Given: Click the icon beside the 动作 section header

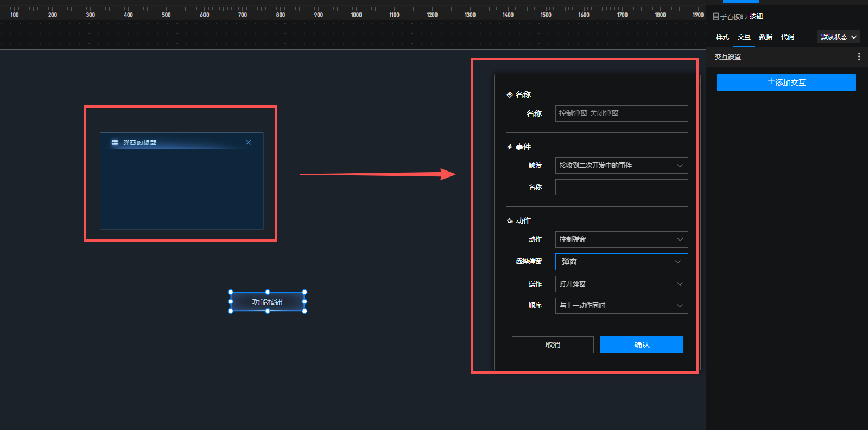Looking at the screenshot, I should 510,221.
